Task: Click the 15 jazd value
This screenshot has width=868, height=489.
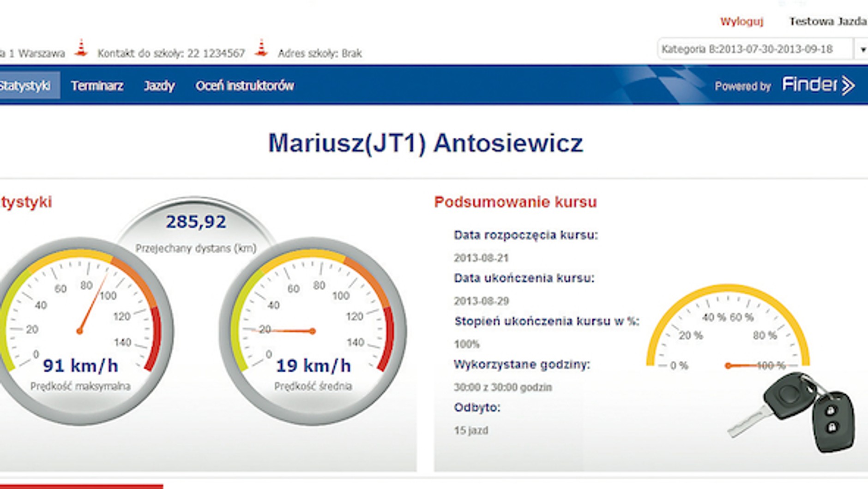Action: point(470,430)
